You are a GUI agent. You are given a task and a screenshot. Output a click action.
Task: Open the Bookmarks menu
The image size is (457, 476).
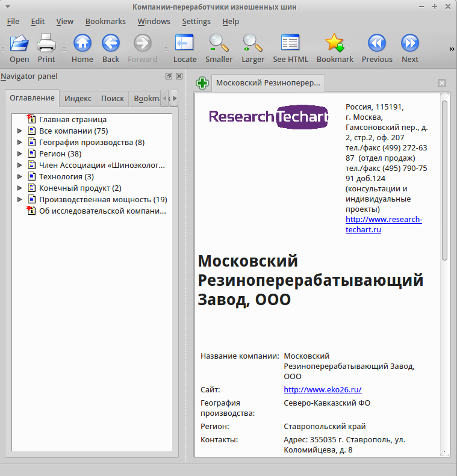pyautogui.click(x=105, y=22)
